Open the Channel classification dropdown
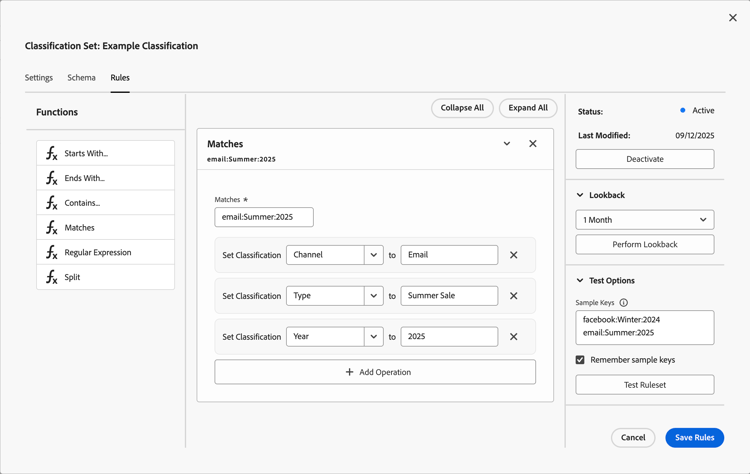 pyautogui.click(x=373, y=255)
